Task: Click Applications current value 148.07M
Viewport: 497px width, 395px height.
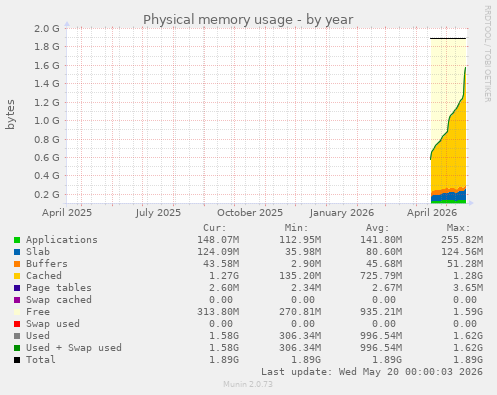Action: [218, 240]
